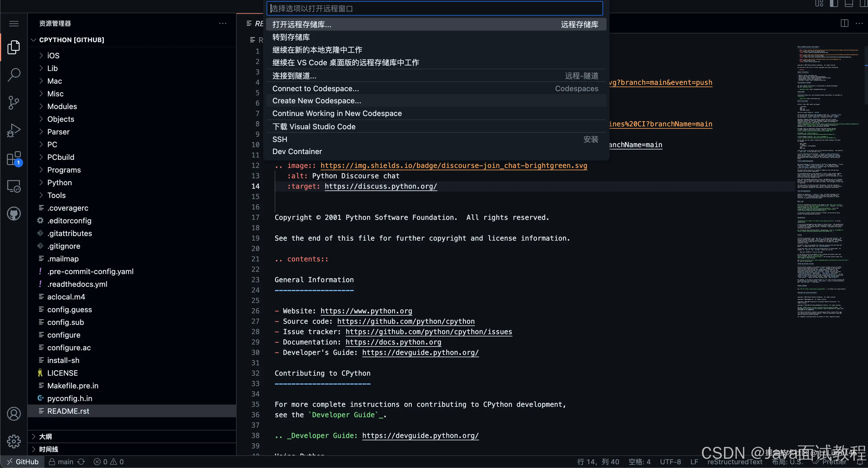The width and height of the screenshot is (868, 468).
Task: Synchronize changes icon in status bar
Action: click(81, 462)
